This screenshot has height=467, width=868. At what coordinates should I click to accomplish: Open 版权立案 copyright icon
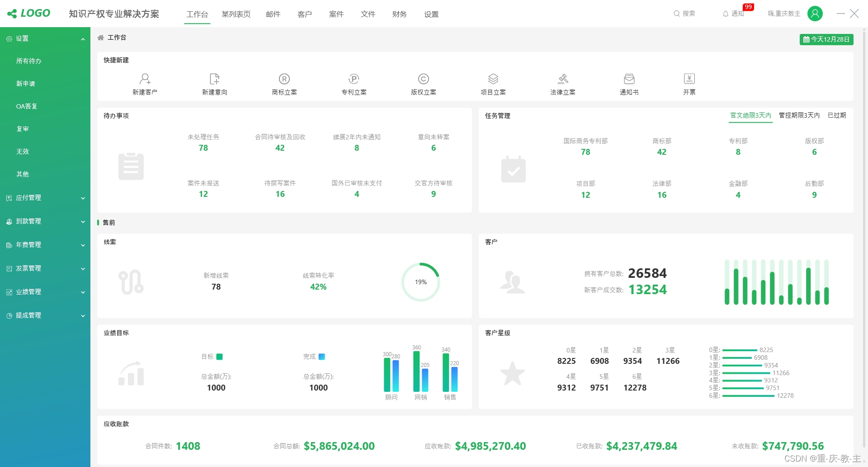coord(423,79)
